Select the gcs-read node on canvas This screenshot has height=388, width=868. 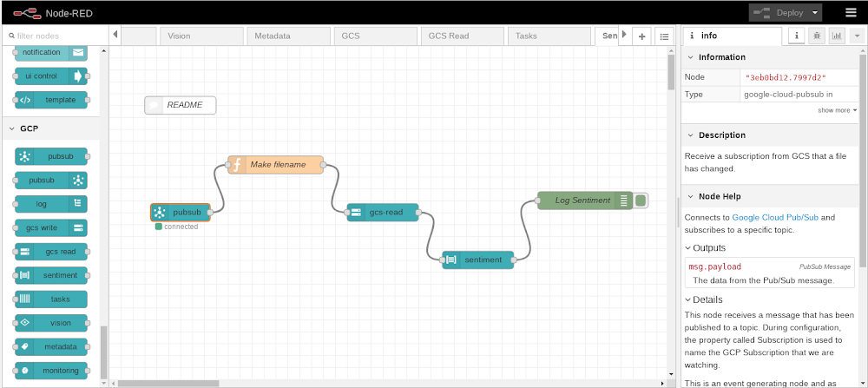(x=383, y=213)
